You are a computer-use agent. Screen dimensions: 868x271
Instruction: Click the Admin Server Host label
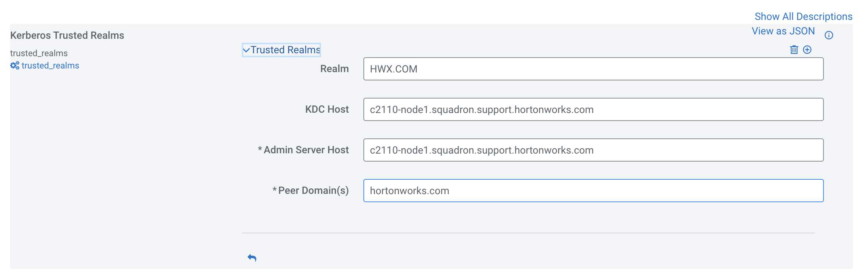pyautogui.click(x=306, y=150)
